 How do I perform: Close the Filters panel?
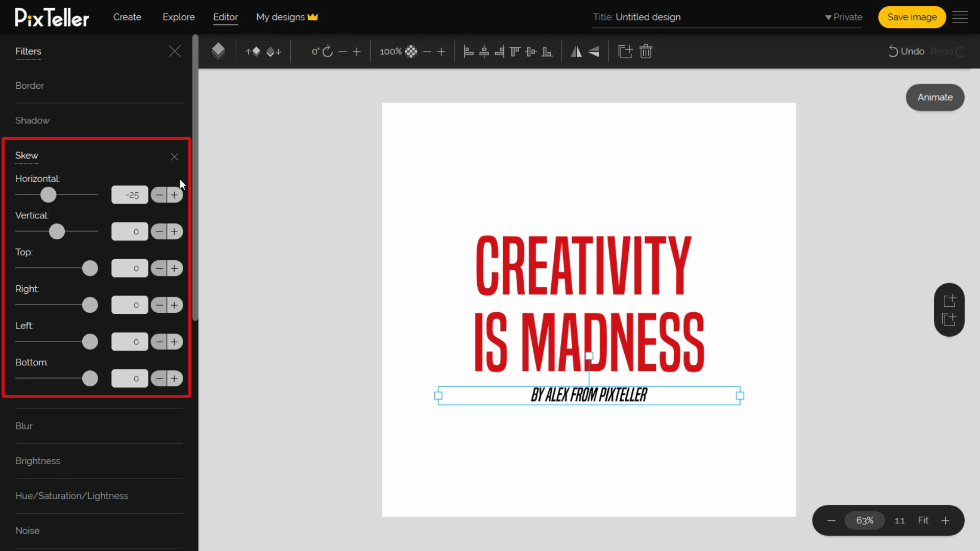(x=175, y=51)
